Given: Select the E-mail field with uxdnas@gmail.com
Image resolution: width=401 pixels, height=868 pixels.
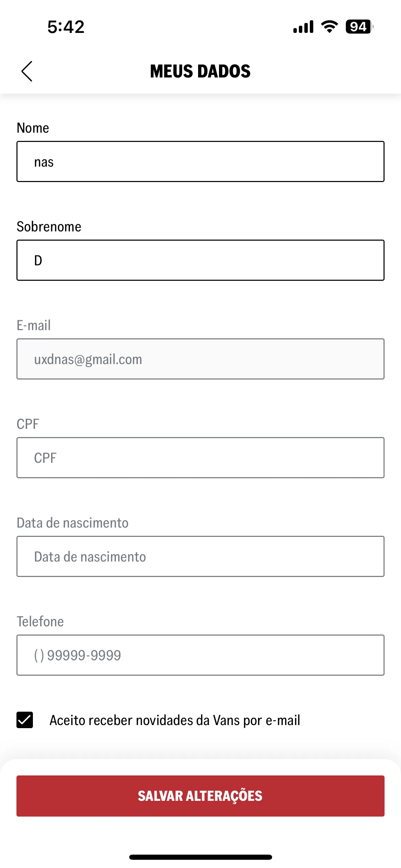Looking at the screenshot, I should point(200,359).
